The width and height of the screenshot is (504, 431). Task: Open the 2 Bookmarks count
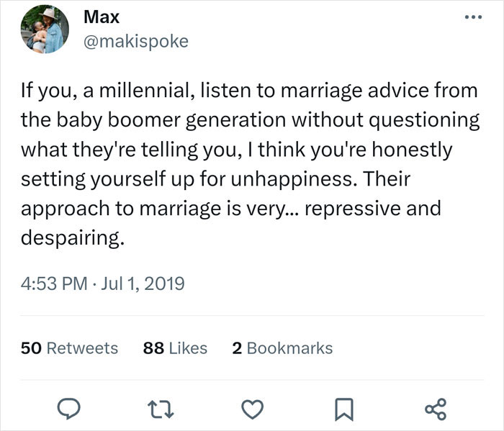click(282, 348)
